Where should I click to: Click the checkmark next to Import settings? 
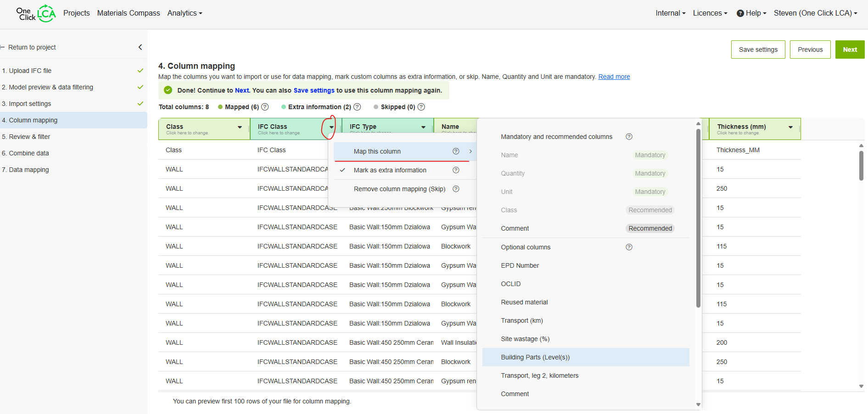click(140, 104)
